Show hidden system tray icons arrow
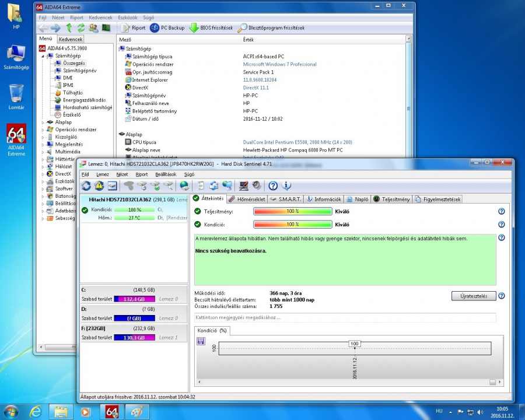 coord(450,412)
